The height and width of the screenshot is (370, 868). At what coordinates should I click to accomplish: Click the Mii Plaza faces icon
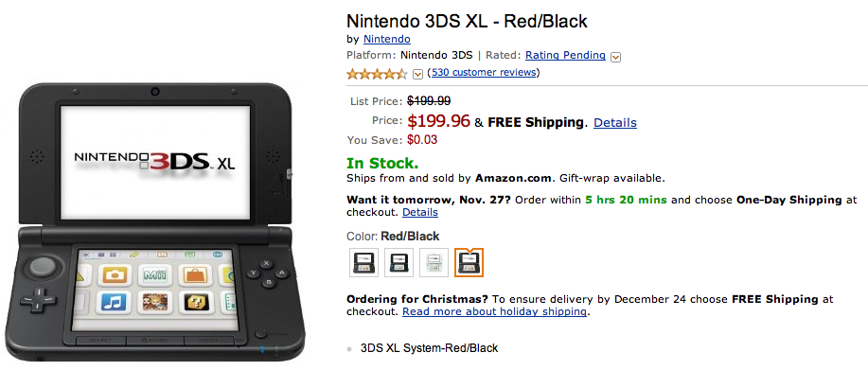155,303
